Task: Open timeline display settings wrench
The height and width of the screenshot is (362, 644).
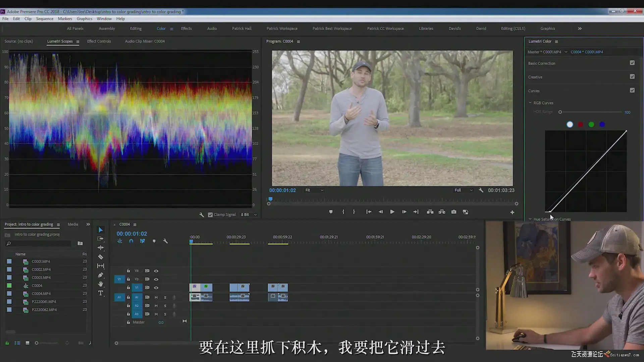Action: tap(165, 241)
